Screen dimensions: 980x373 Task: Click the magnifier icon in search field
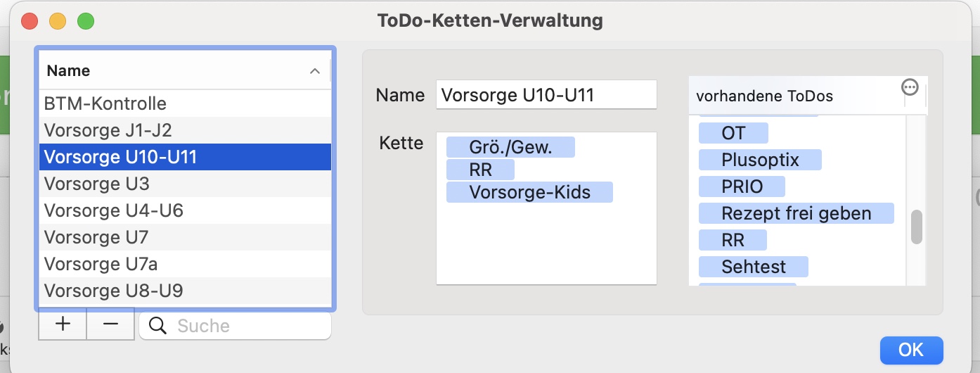[158, 326]
